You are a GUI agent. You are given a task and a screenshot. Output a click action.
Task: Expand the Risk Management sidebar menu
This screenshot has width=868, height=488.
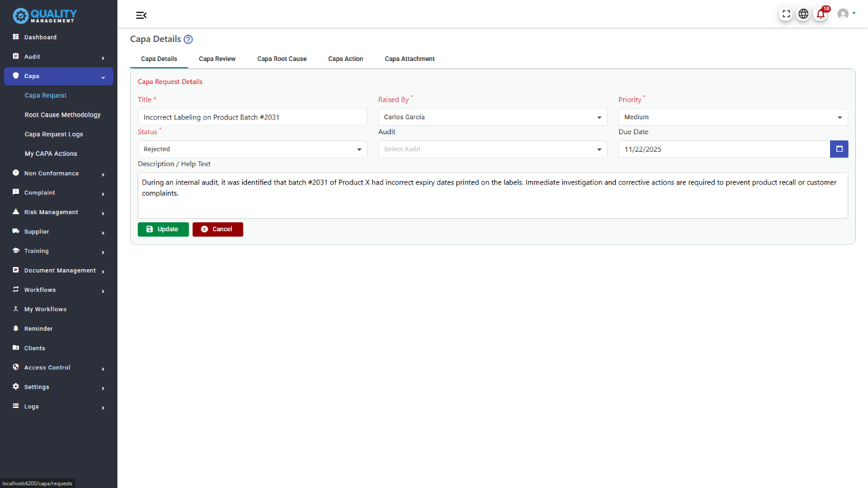click(58, 212)
